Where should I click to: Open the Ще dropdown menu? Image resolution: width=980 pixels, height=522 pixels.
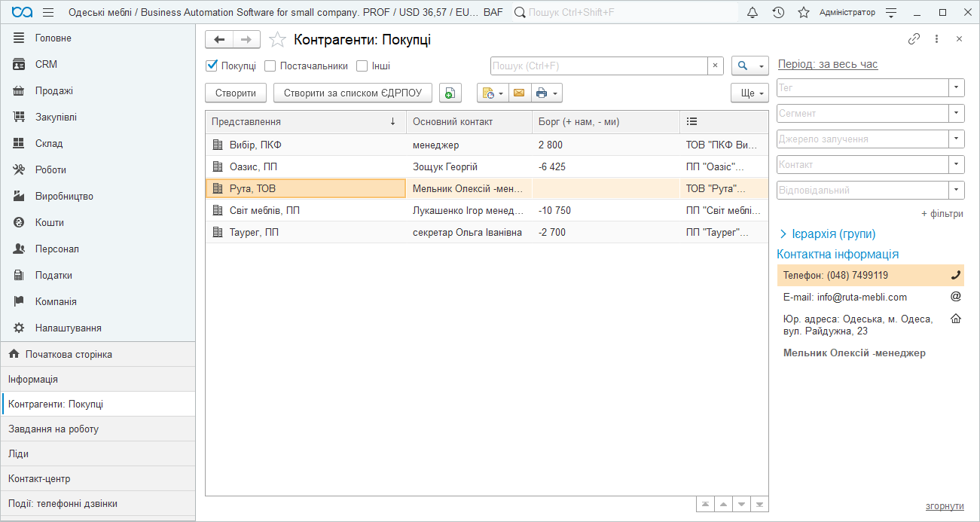749,93
